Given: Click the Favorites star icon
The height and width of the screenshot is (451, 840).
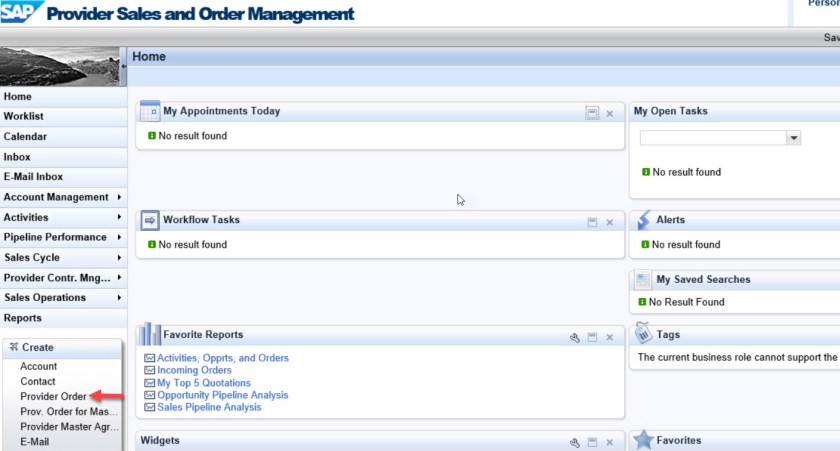Looking at the screenshot, I should coord(643,440).
